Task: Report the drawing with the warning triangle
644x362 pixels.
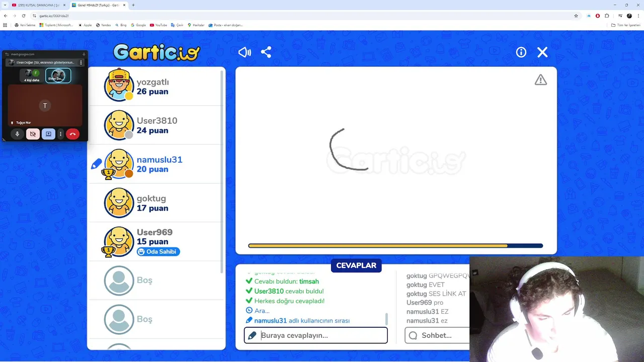Action: tap(541, 80)
